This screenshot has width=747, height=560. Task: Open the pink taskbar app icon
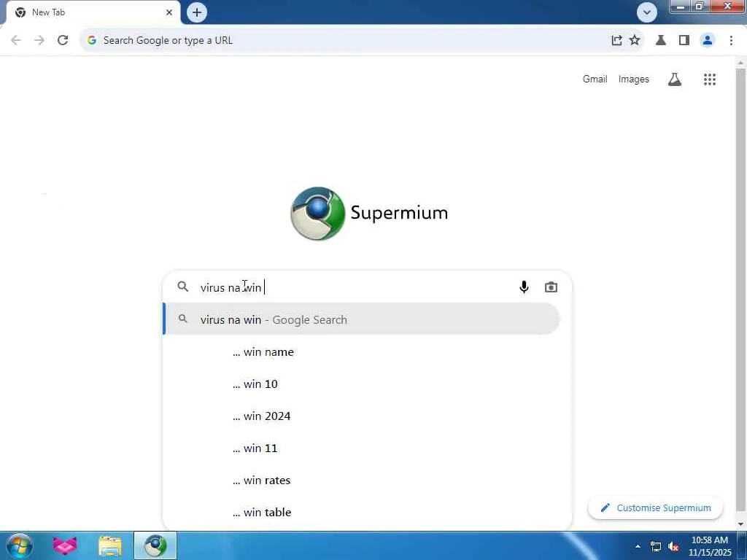click(65, 545)
